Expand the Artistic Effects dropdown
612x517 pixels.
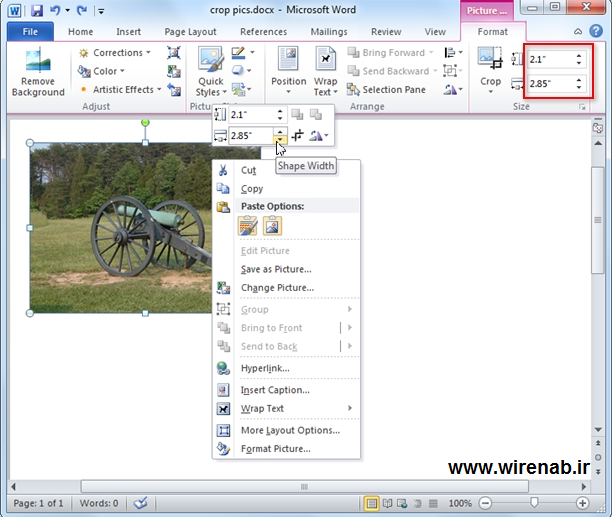click(118, 89)
